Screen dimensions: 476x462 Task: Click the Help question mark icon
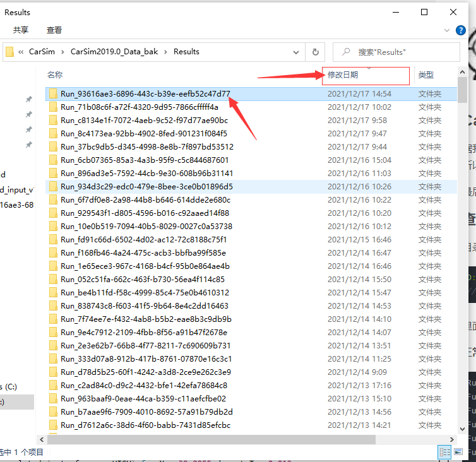460,30
